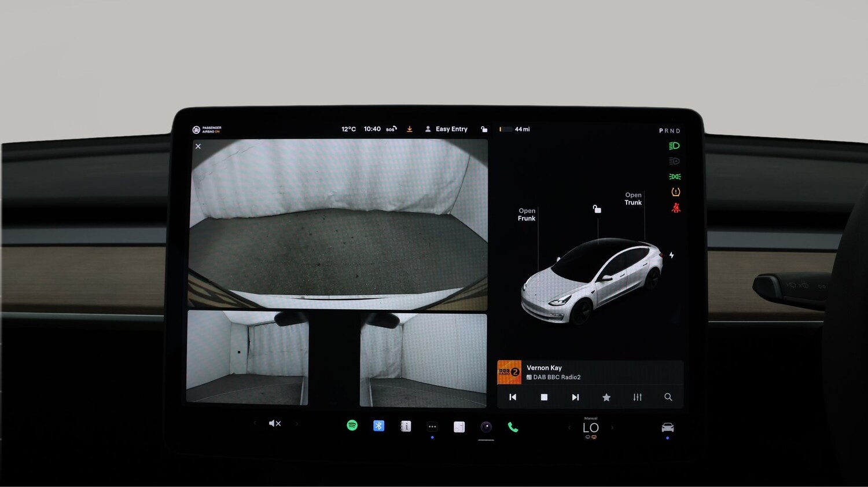868x487 pixels.
Task: Open the Phone app icon
Action: coord(513,427)
